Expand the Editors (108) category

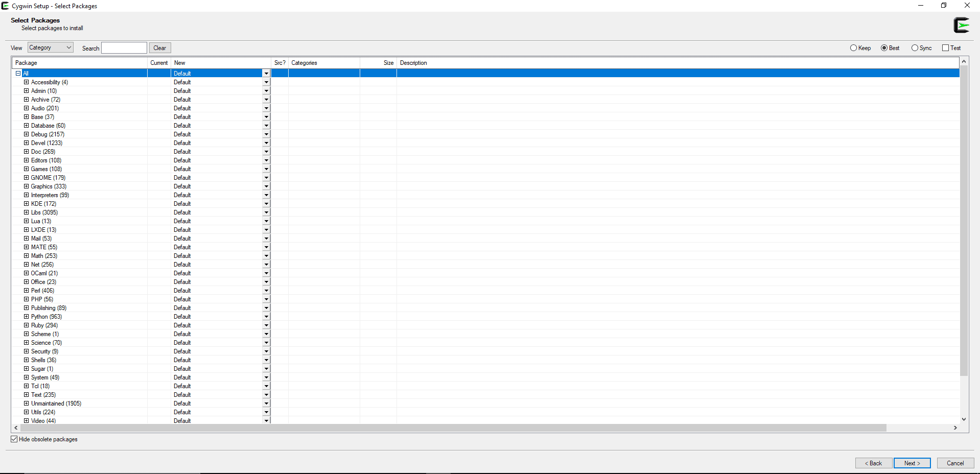26,160
